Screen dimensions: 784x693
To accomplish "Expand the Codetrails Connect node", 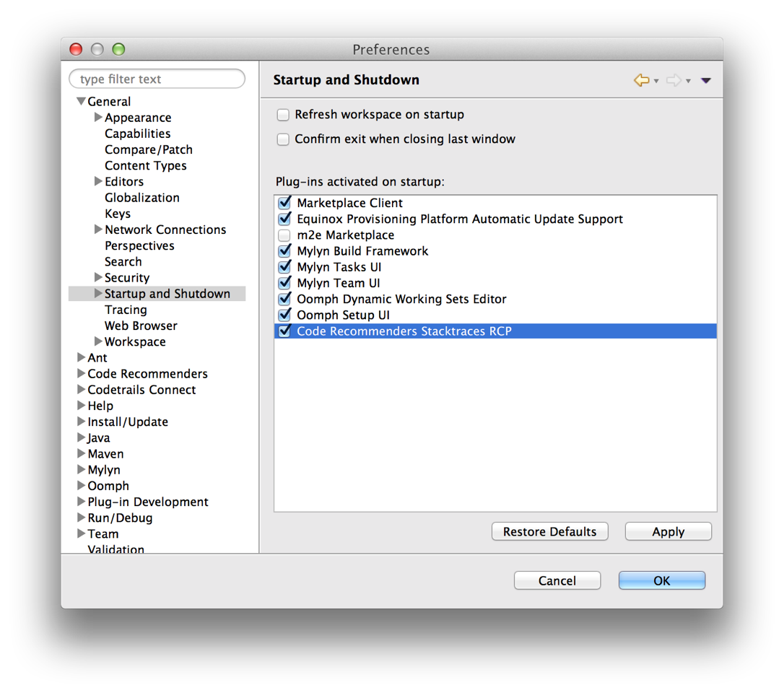I will [81, 389].
